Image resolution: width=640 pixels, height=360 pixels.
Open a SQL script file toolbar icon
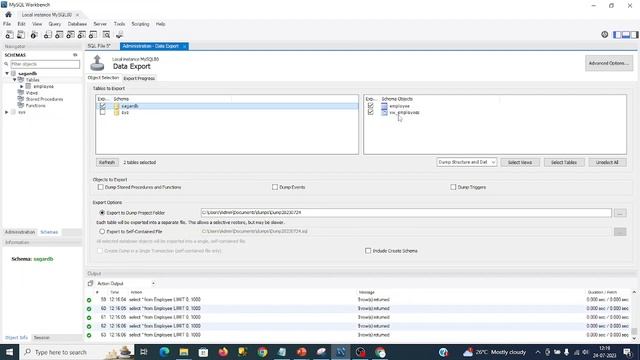tap(20, 35)
